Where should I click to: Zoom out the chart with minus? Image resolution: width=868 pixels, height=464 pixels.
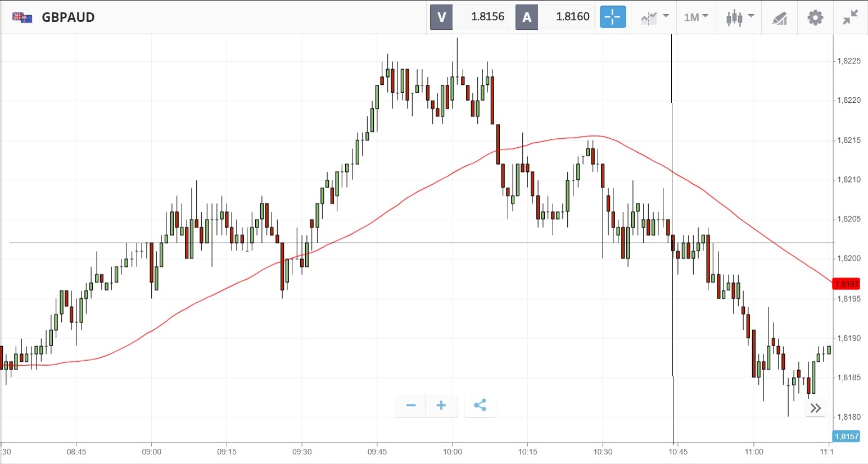click(x=411, y=406)
